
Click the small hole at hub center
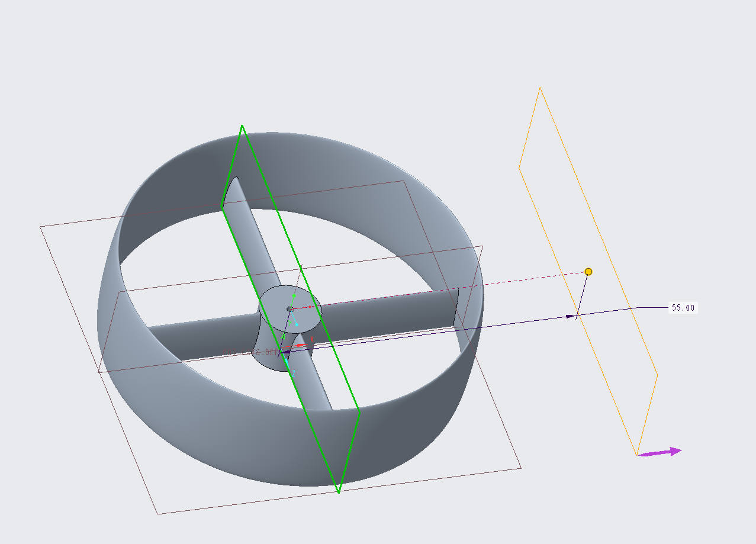click(x=290, y=309)
